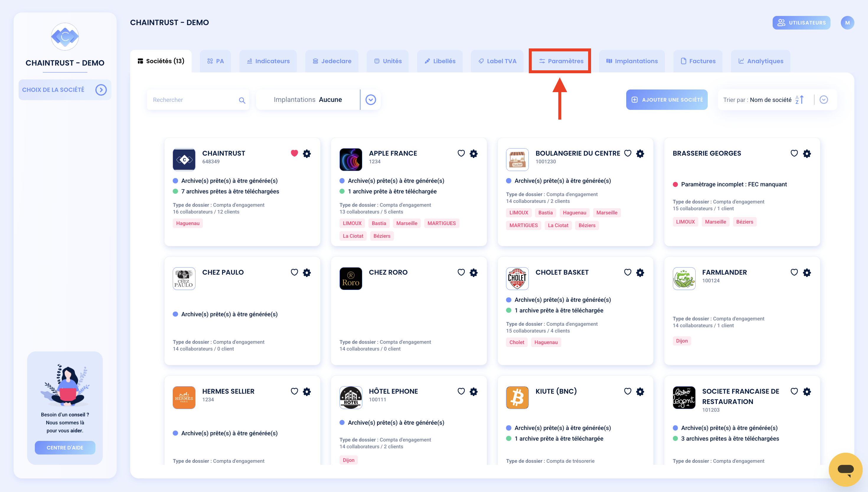The height and width of the screenshot is (492, 868).
Task: Open settings gear for HÔTEL EPHONE
Action: pyautogui.click(x=474, y=391)
